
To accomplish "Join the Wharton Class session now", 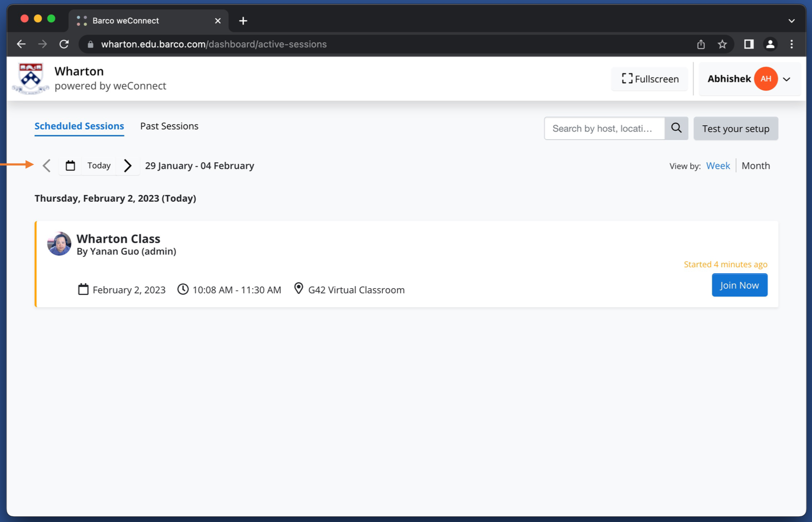I will pos(740,285).
